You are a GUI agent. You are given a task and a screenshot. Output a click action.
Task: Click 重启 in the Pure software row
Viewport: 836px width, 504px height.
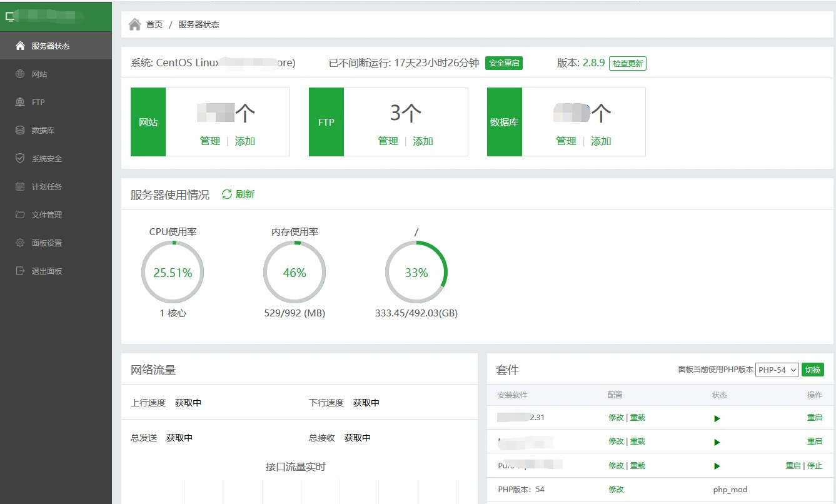pyautogui.click(x=793, y=466)
